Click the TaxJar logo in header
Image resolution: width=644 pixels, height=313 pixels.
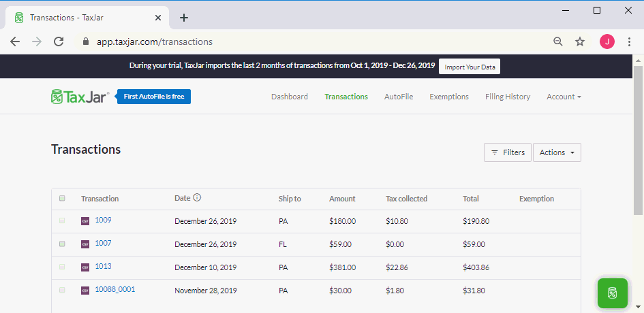point(80,97)
